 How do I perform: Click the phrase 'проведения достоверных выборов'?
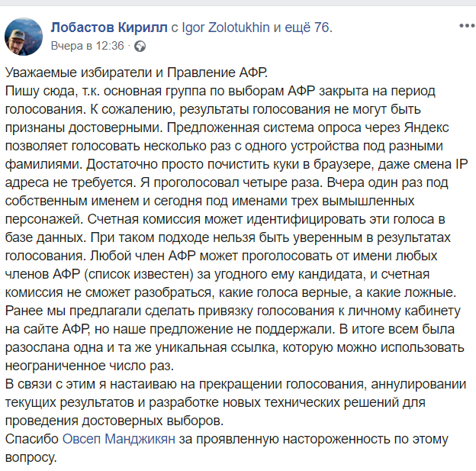(x=114, y=421)
